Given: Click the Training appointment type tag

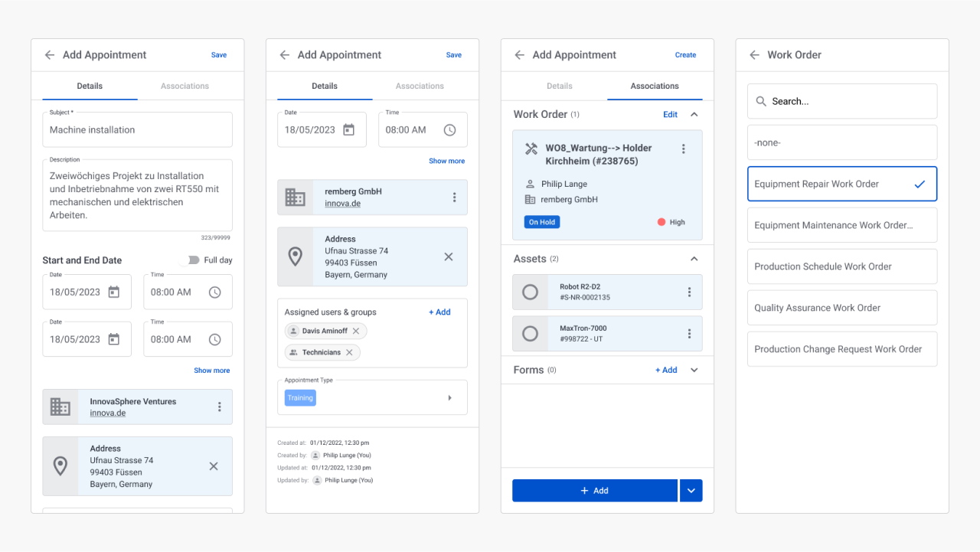Looking at the screenshot, I should click(x=300, y=398).
